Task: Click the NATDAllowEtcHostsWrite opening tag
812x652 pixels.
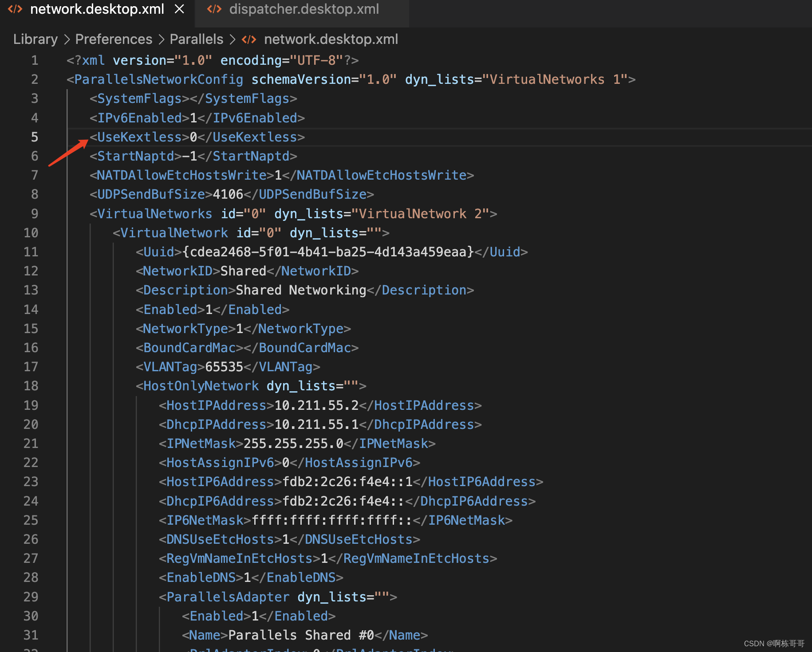Action: point(182,175)
